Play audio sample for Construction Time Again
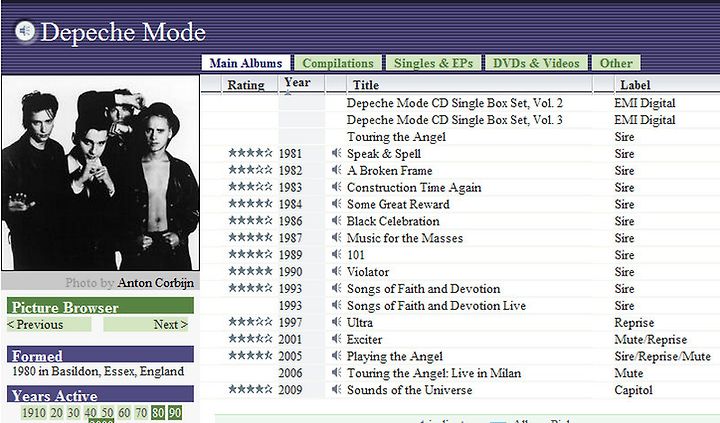Screen dimensions: 720x423 (x=337, y=187)
